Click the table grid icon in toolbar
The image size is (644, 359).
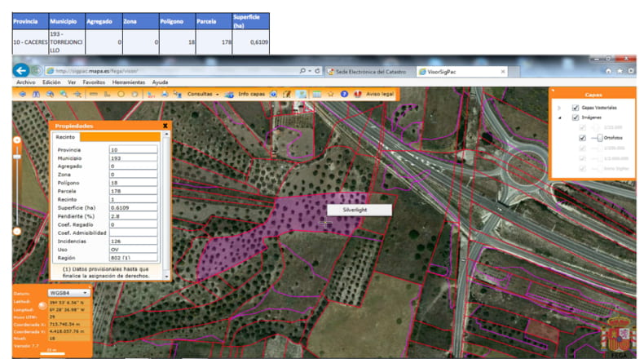pos(316,94)
